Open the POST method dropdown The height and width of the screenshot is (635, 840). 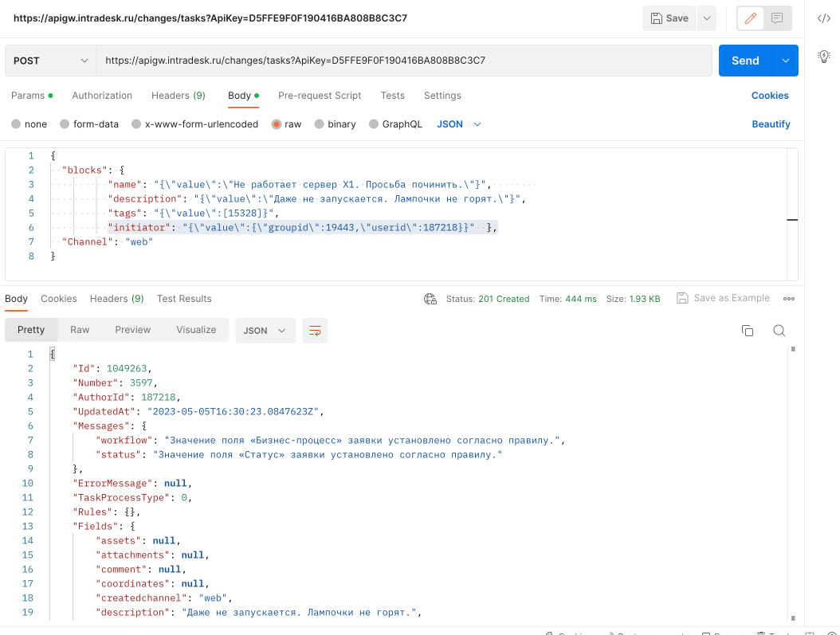[51, 61]
